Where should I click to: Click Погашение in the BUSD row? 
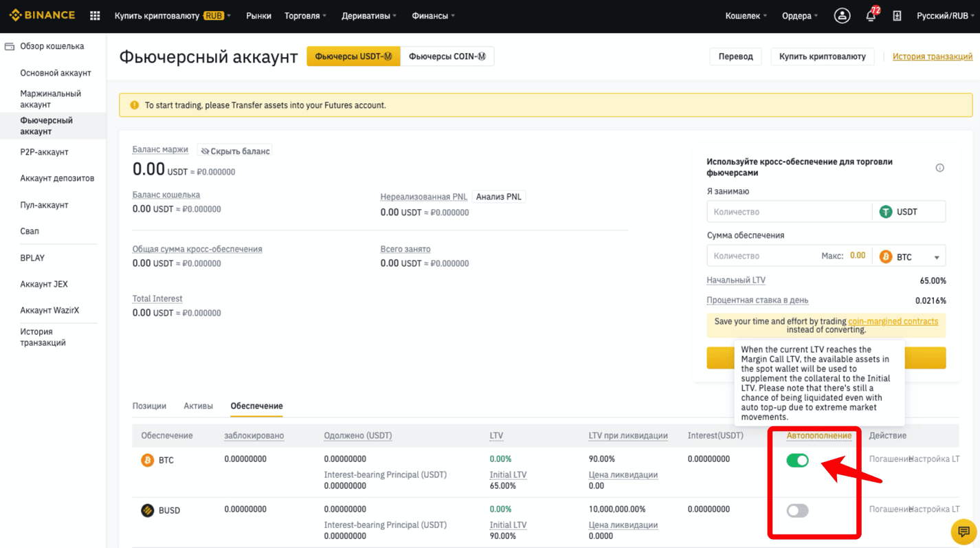click(889, 509)
